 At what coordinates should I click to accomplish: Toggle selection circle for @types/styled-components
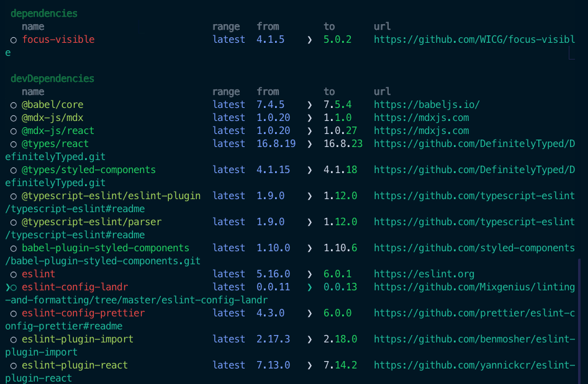[x=14, y=171]
